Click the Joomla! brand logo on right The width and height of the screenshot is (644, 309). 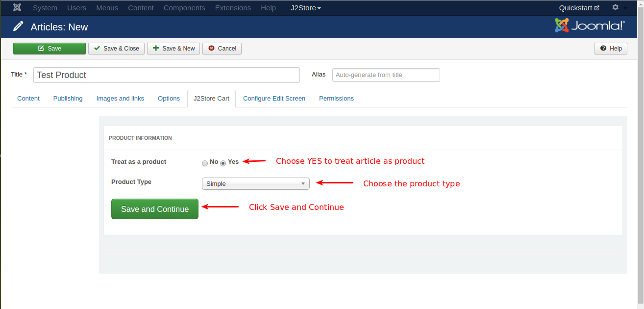(x=590, y=26)
